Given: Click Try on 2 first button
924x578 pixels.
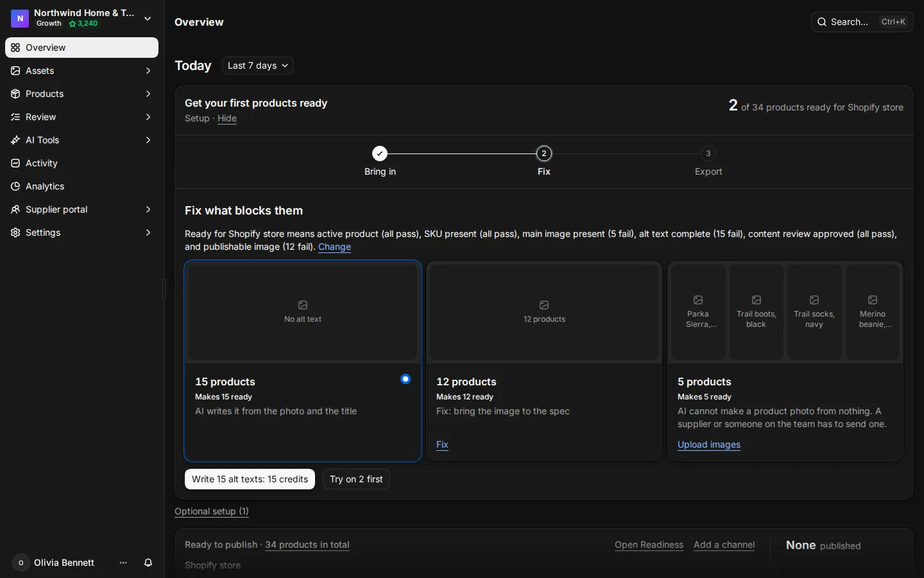Looking at the screenshot, I should click(x=356, y=479).
